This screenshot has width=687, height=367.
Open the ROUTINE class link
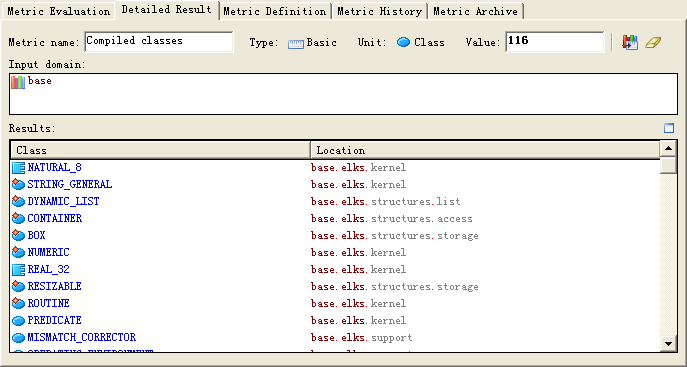tap(48, 303)
